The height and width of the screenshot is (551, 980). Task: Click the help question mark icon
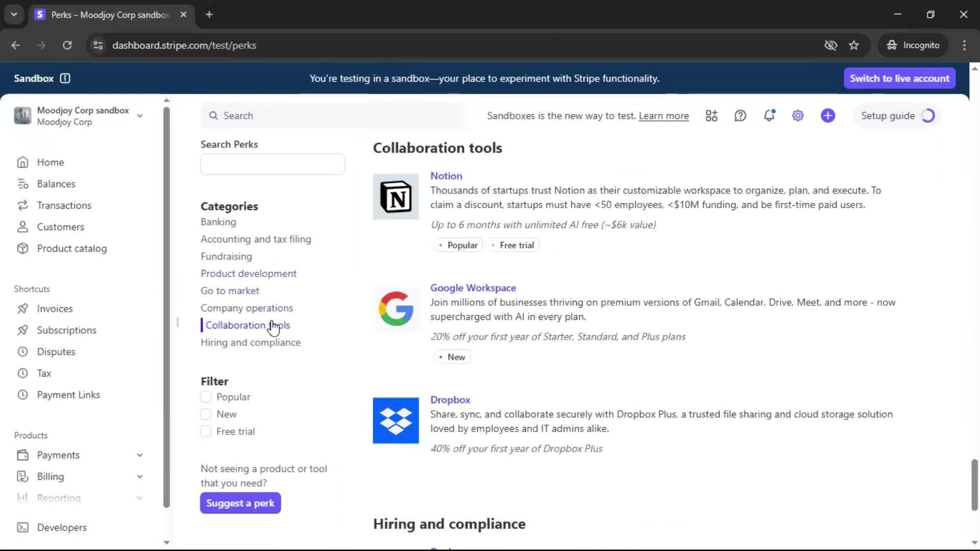740,116
